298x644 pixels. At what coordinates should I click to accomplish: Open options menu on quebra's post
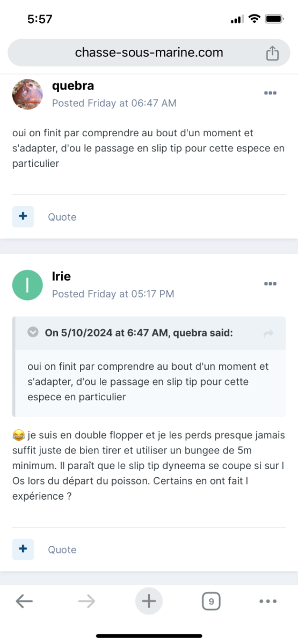270,93
